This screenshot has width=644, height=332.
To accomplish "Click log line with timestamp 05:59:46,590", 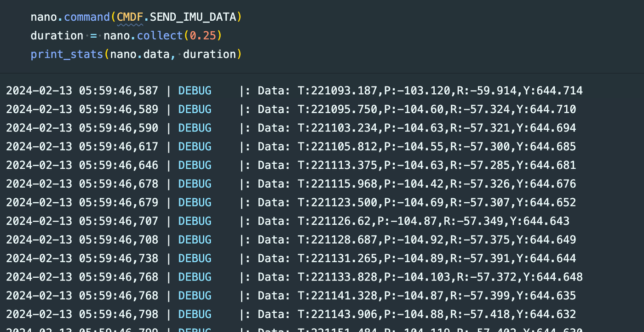I will 291,128.
